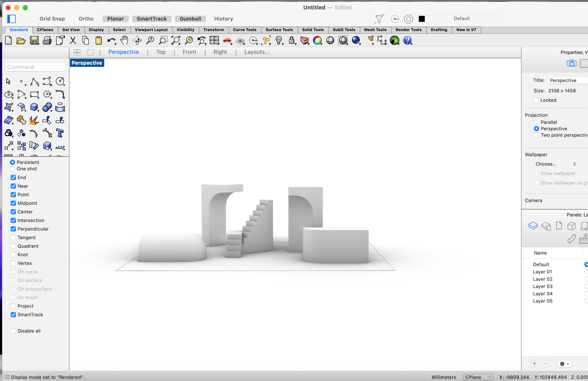
Task: Select the Box solid tool
Action: (x=34, y=107)
